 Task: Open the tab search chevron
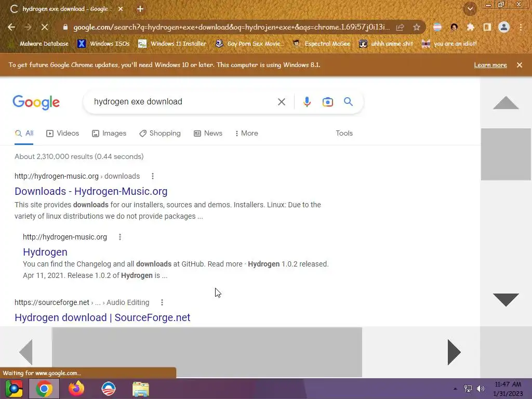pos(470,9)
